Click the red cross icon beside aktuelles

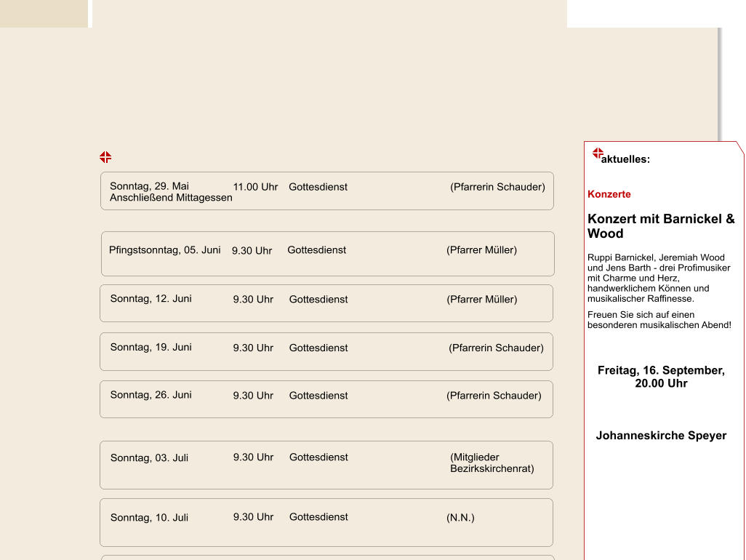(x=598, y=153)
